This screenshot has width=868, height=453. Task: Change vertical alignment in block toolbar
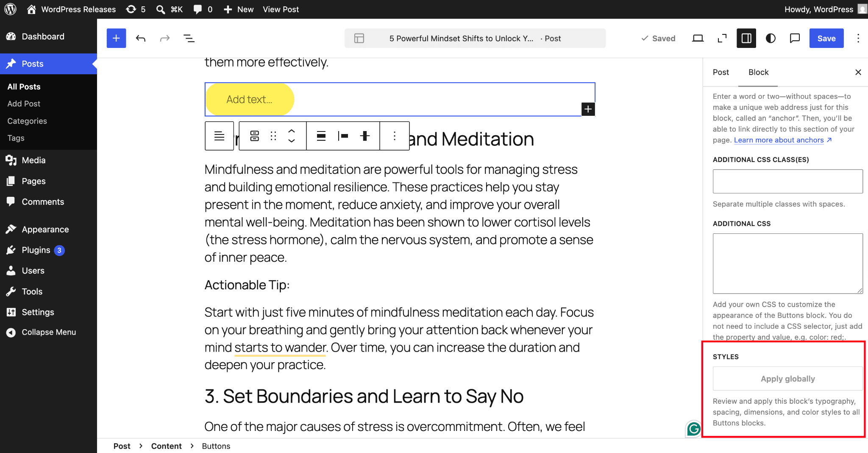click(364, 136)
